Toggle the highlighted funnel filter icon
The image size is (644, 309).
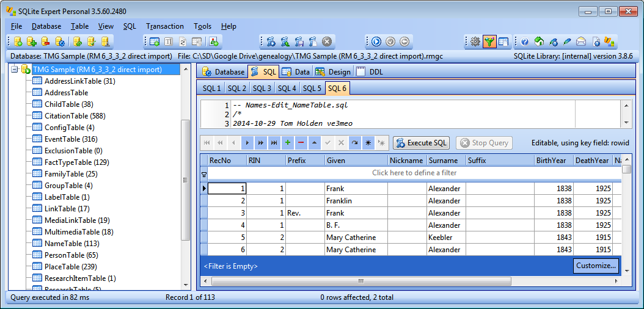coord(489,42)
